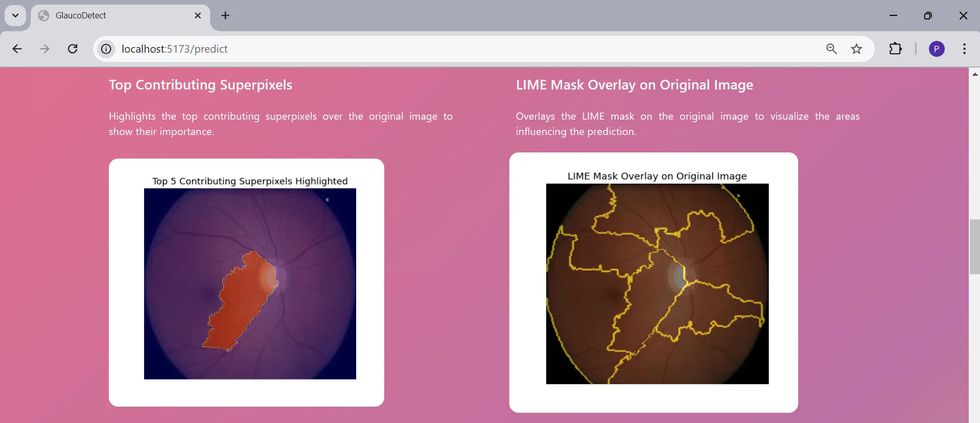
Task: Click the plot title inside LIME overlay card
Action: [x=657, y=176]
